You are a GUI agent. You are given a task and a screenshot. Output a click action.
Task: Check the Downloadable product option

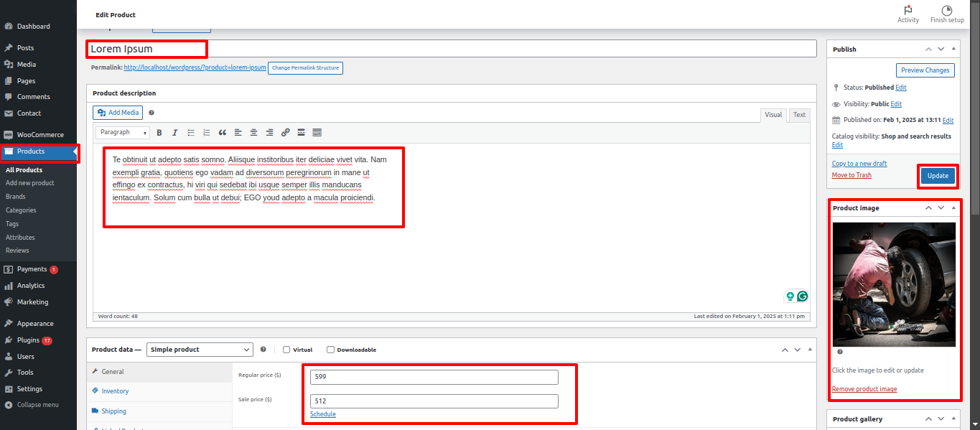(x=330, y=350)
